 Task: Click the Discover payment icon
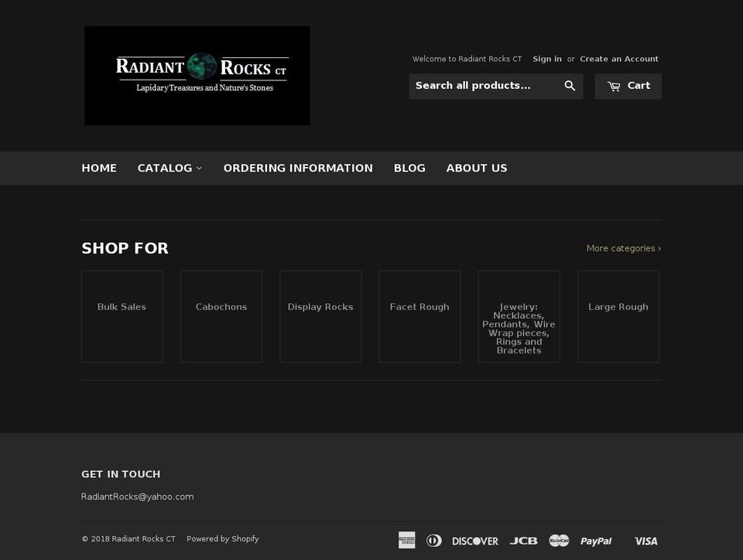[x=474, y=541]
